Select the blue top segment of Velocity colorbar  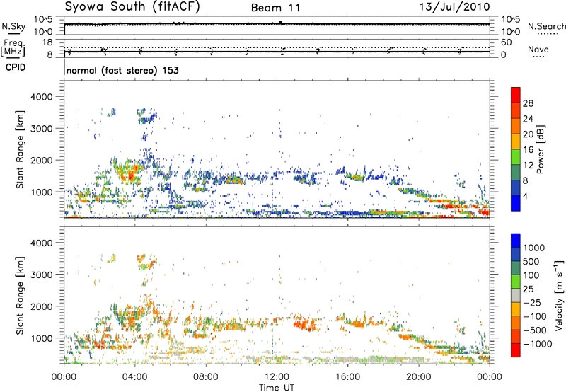point(516,241)
